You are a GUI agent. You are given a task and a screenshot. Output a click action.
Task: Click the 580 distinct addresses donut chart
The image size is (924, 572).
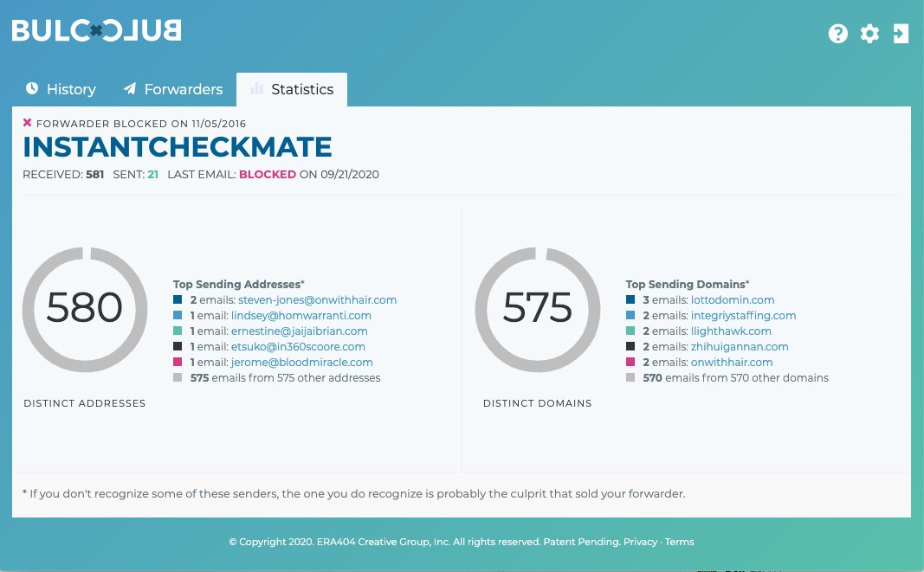point(85,310)
